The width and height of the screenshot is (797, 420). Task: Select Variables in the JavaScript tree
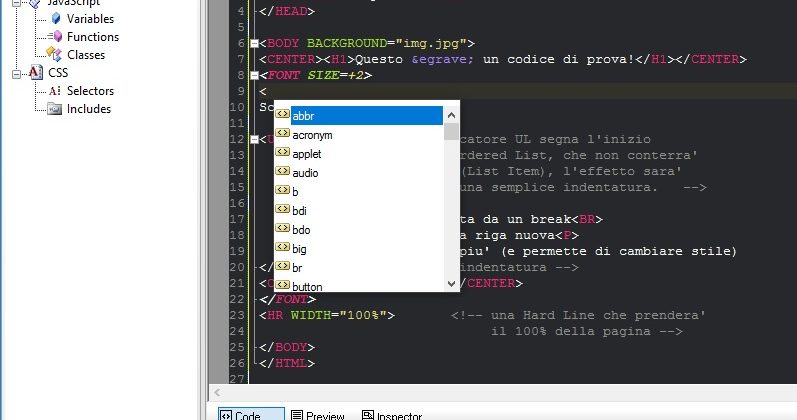coord(90,19)
